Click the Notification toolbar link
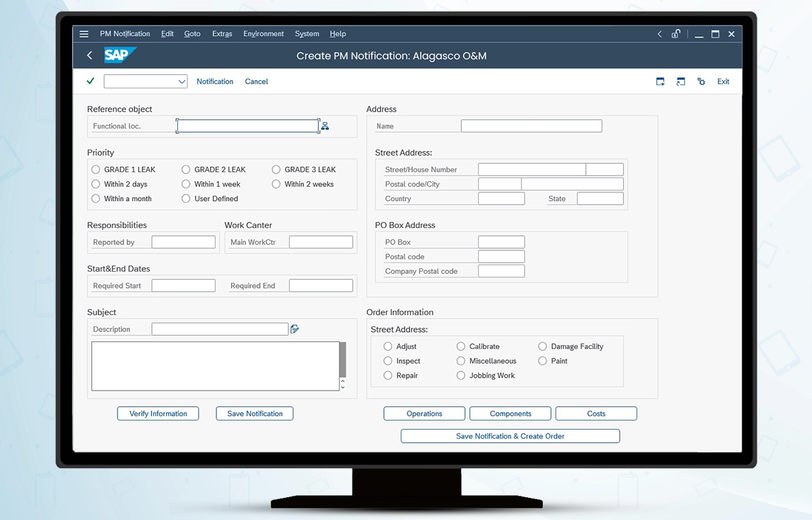 click(215, 81)
